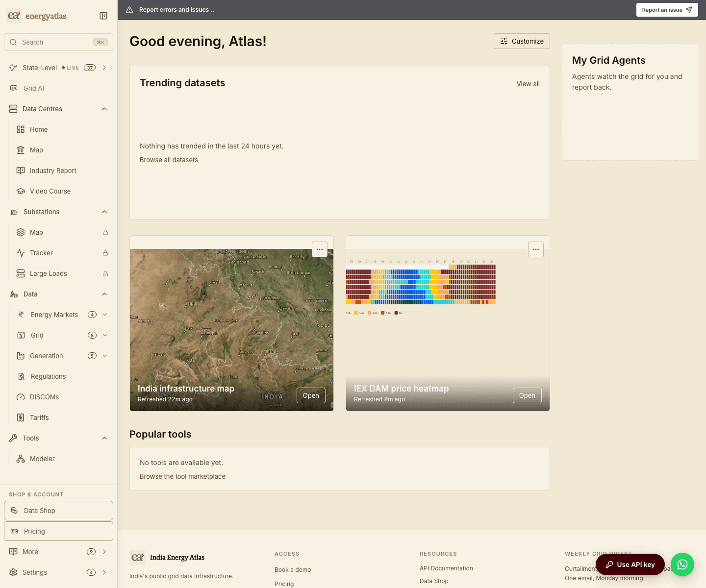Image resolution: width=706 pixels, height=588 pixels.
Task: Click the Customize button
Action: click(x=522, y=41)
